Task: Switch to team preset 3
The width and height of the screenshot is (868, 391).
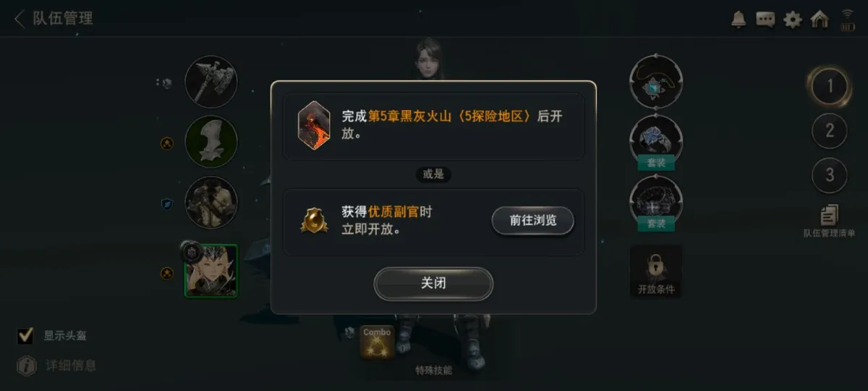Action: click(x=830, y=175)
